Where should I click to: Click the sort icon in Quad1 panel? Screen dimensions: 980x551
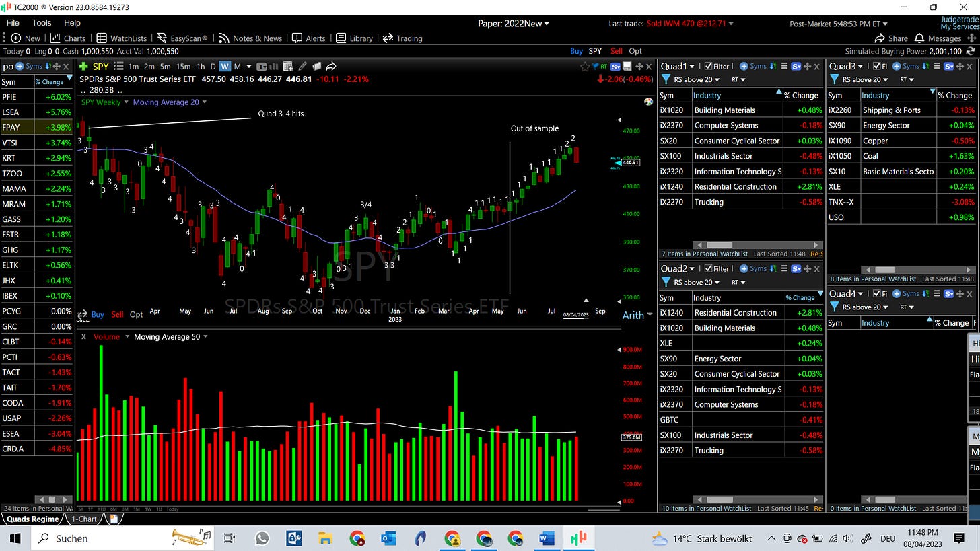773,66
